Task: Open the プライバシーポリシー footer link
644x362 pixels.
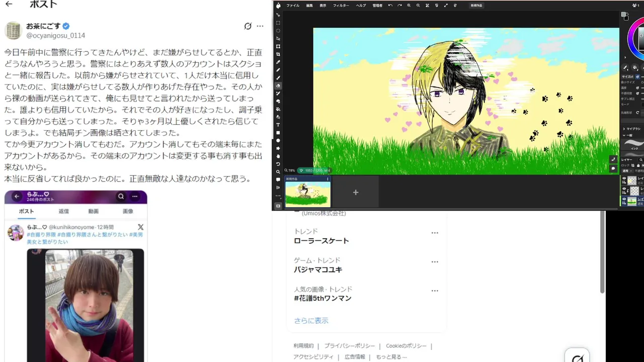Action: [x=349, y=346]
